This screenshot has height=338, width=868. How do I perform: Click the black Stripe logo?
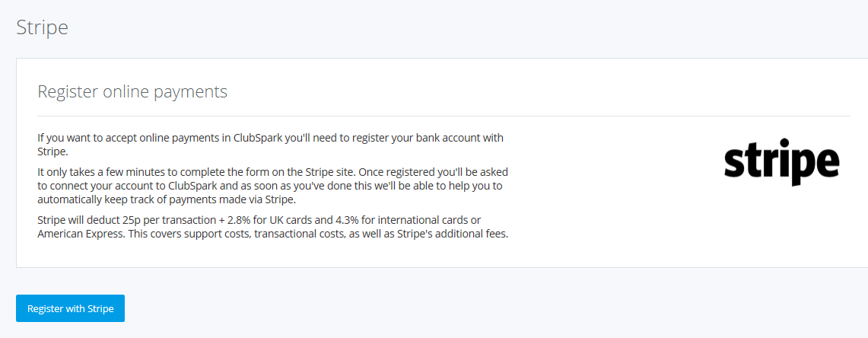(781, 161)
